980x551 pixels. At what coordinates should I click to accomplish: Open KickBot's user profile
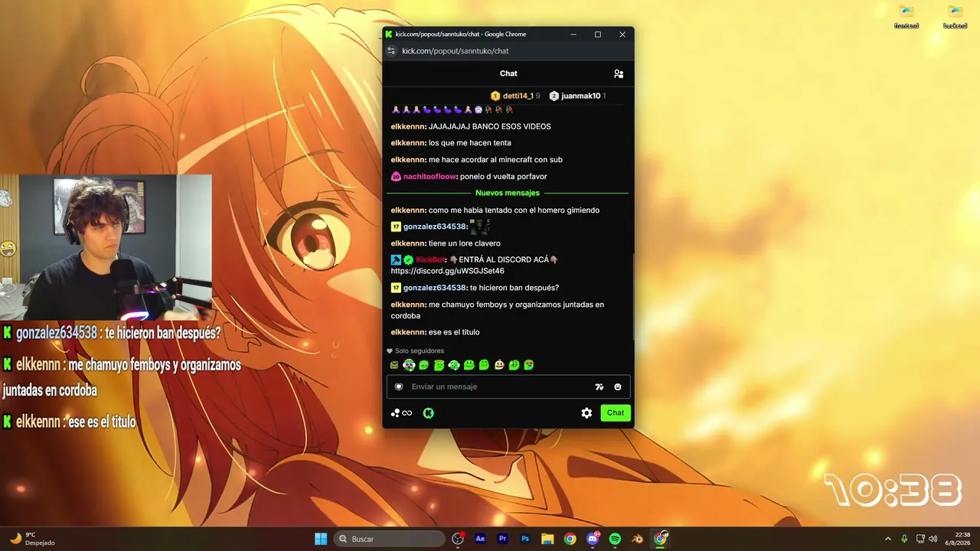click(x=430, y=259)
